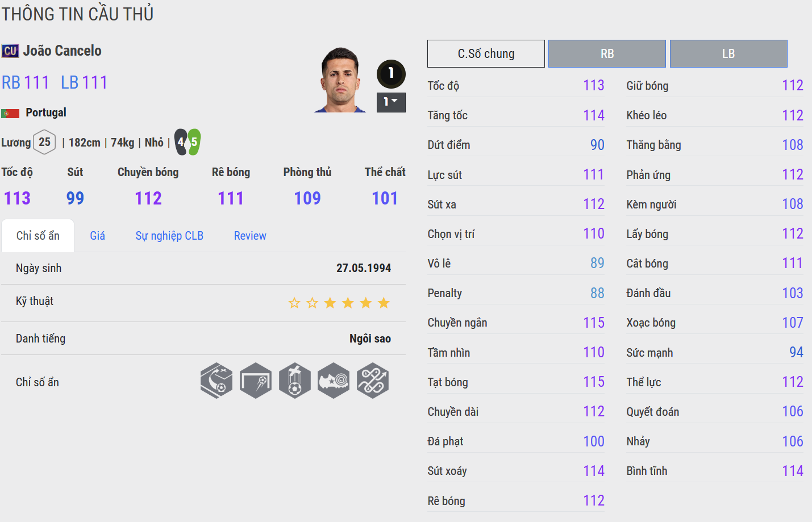Viewport: 812px width, 522px height.
Task: Click the winding path dribble trait icon
Action: [x=373, y=381]
